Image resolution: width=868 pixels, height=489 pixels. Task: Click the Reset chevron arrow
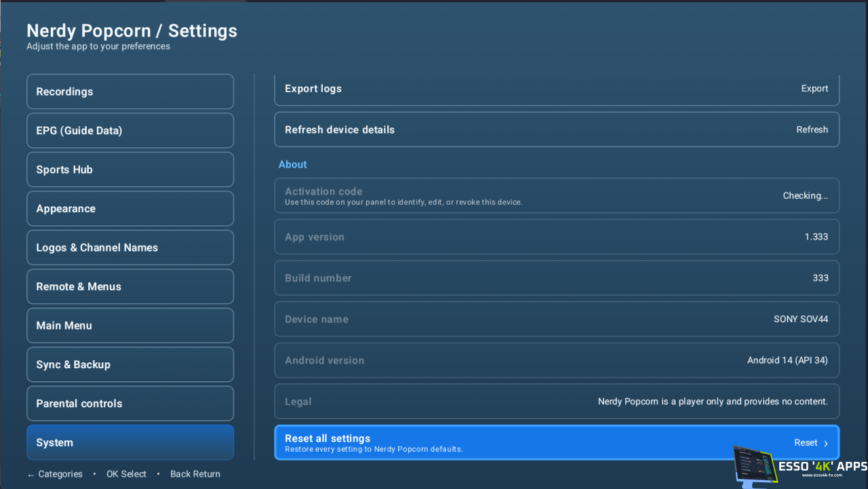826,444
